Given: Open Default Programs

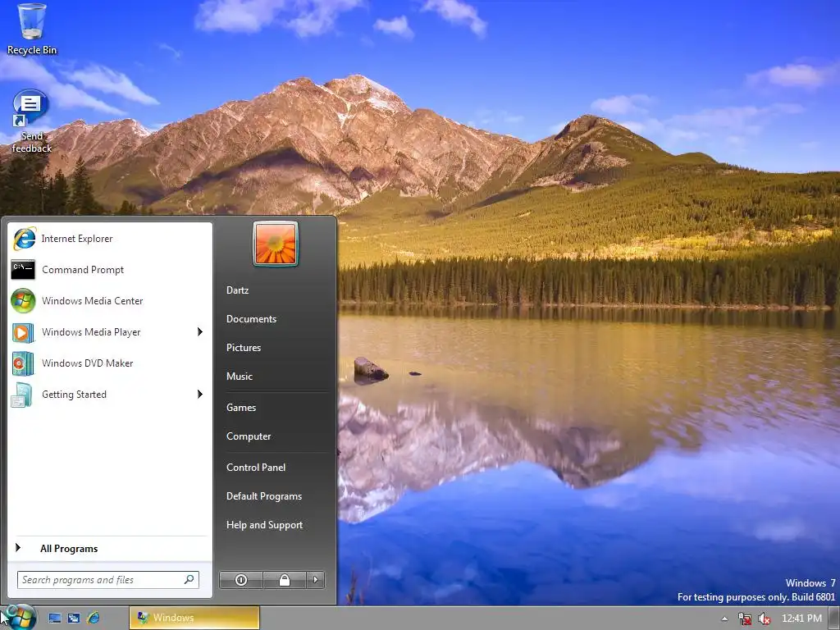Looking at the screenshot, I should (264, 496).
